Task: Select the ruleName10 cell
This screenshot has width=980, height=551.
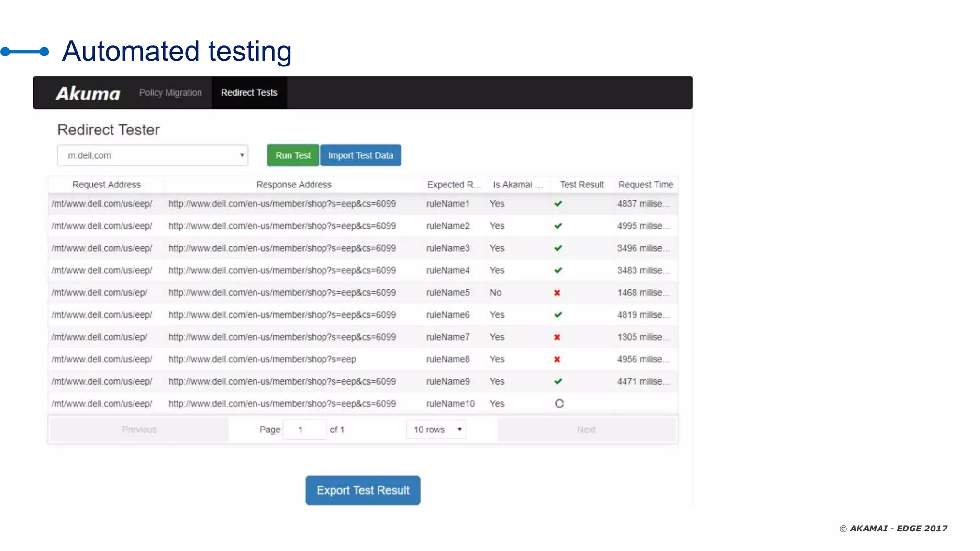Action: click(450, 404)
